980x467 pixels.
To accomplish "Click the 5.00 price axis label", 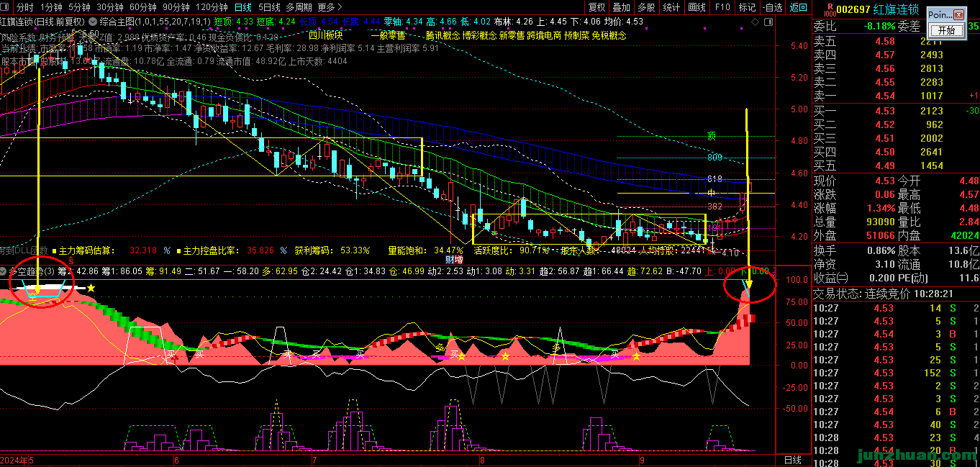I will coord(799,109).
